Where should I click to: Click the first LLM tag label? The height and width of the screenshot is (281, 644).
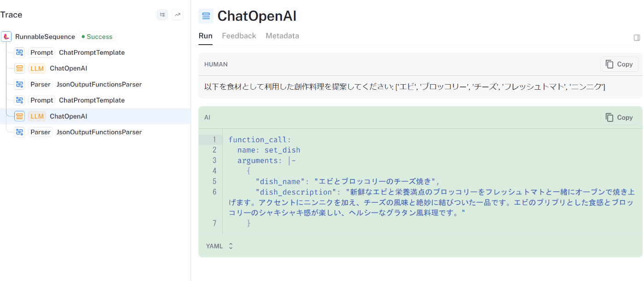coord(37,69)
